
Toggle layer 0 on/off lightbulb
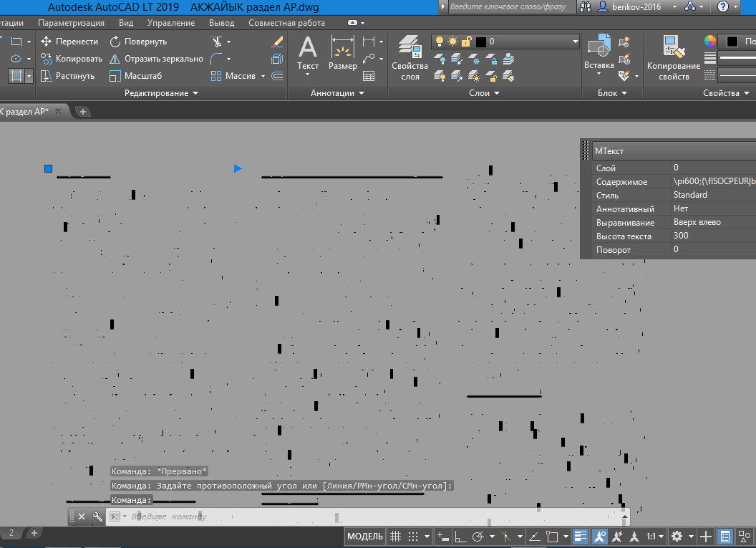(x=440, y=42)
